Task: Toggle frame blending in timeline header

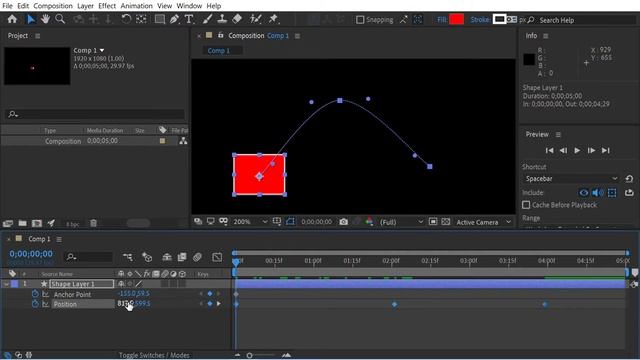Action: coord(182,257)
